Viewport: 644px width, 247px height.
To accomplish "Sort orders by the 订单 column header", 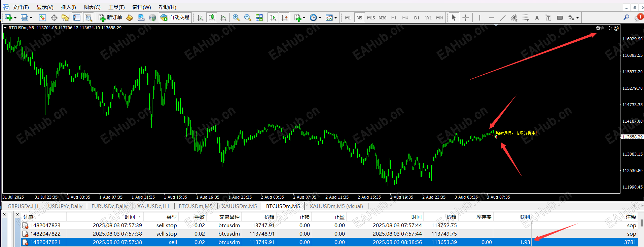I will click(28, 217).
